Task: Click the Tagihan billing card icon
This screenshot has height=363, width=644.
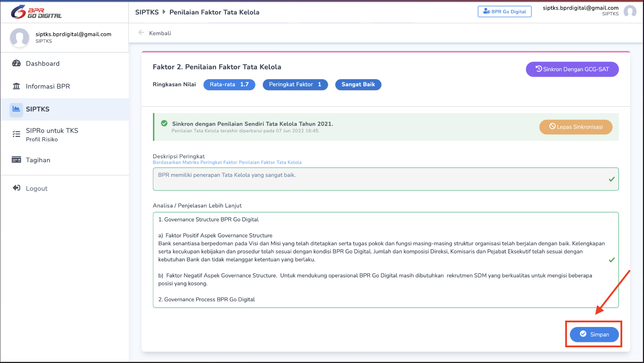Action: pos(16,160)
